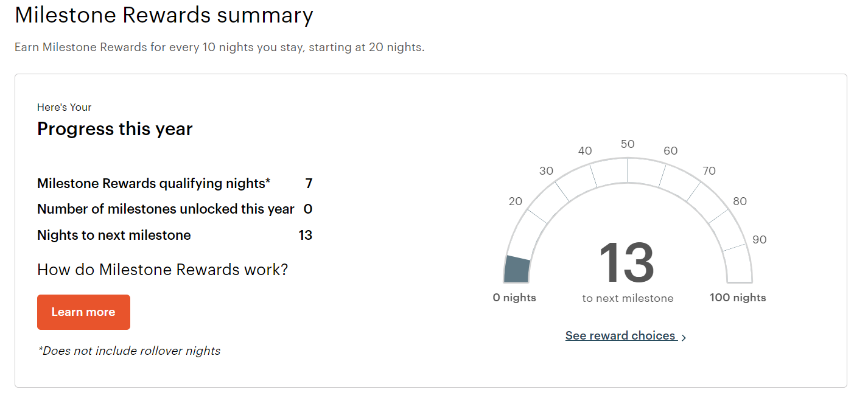This screenshot has width=868, height=395.
Task: Click the 20 label on the gauge
Action: tap(516, 201)
